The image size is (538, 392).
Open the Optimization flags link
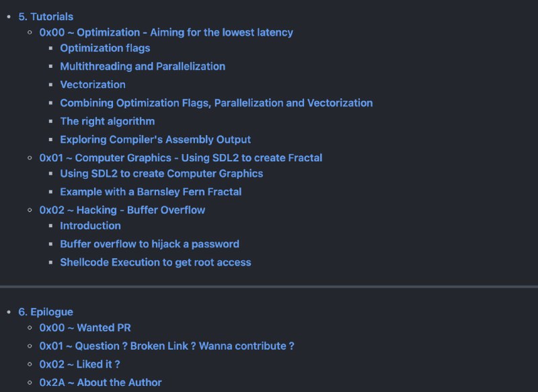[x=105, y=48]
